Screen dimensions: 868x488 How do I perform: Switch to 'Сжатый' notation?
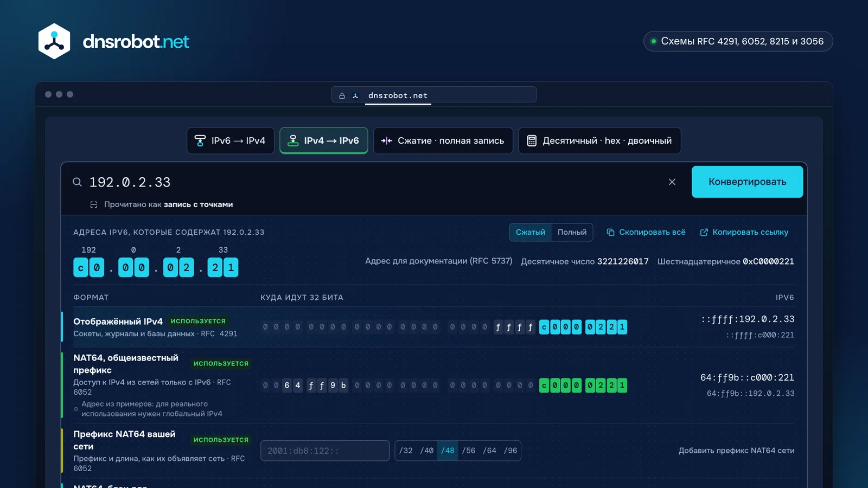point(531,232)
